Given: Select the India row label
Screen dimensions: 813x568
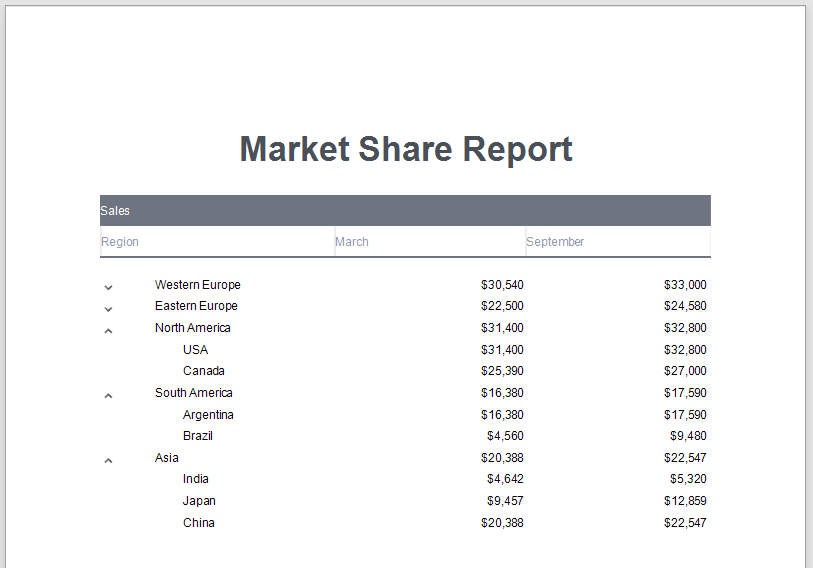Looking at the screenshot, I should [x=196, y=479].
